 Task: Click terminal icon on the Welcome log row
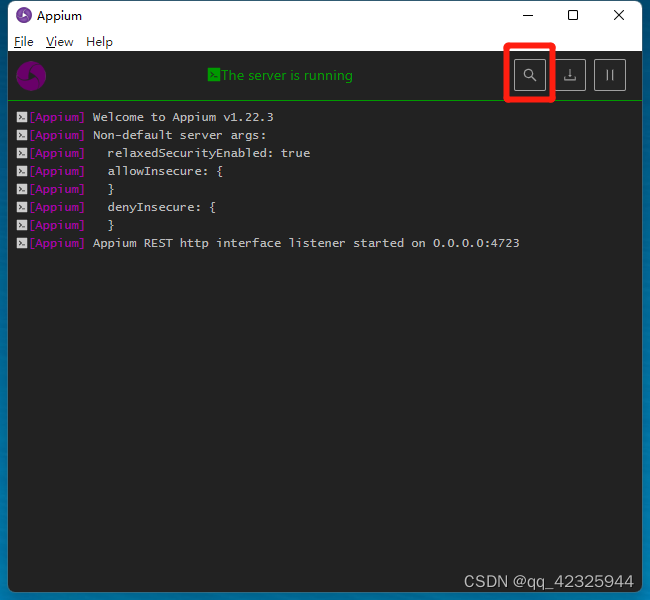[x=22, y=117]
